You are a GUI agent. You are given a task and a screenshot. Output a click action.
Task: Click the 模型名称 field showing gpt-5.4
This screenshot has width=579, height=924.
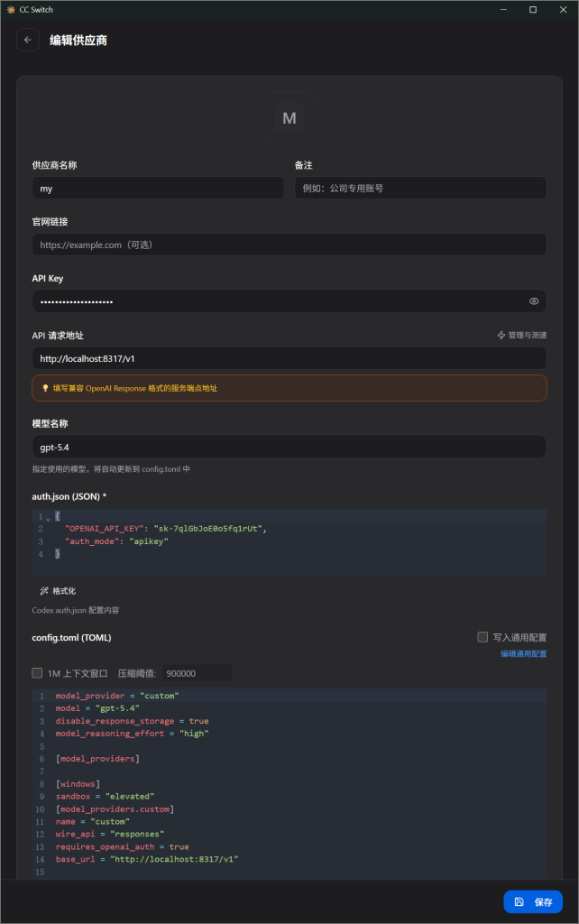pyautogui.click(x=289, y=447)
